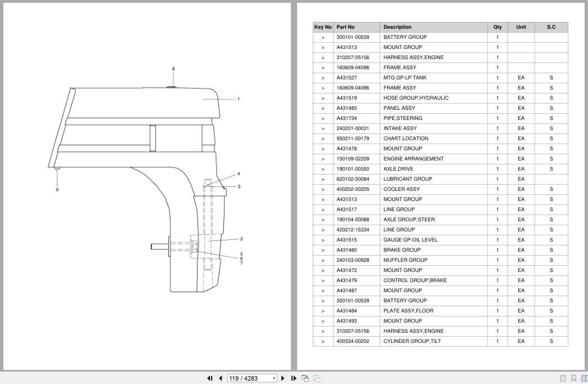Select part number A431487
588x384 pixels.
347,291
